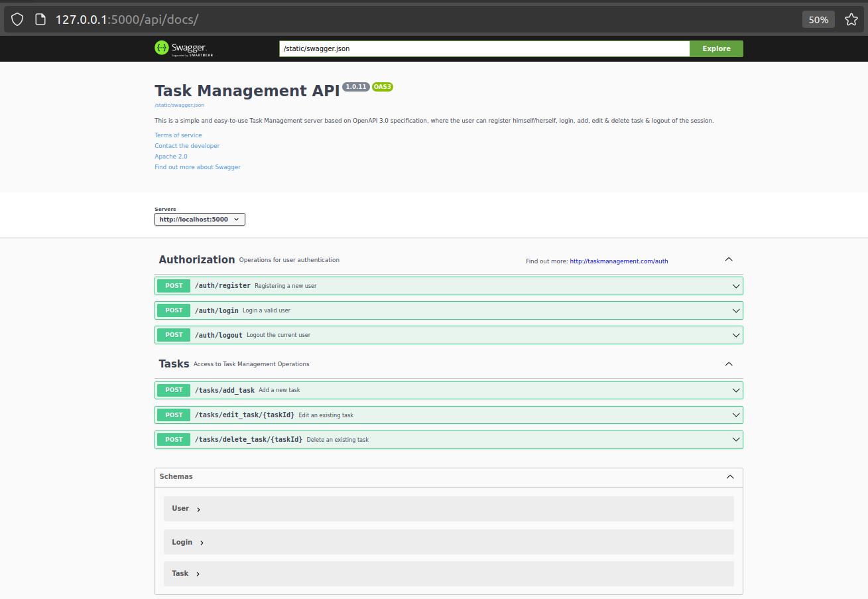The width and height of the screenshot is (868, 599).
Task: Collapse the Schemas section arrow
Action: click(730, 477)
